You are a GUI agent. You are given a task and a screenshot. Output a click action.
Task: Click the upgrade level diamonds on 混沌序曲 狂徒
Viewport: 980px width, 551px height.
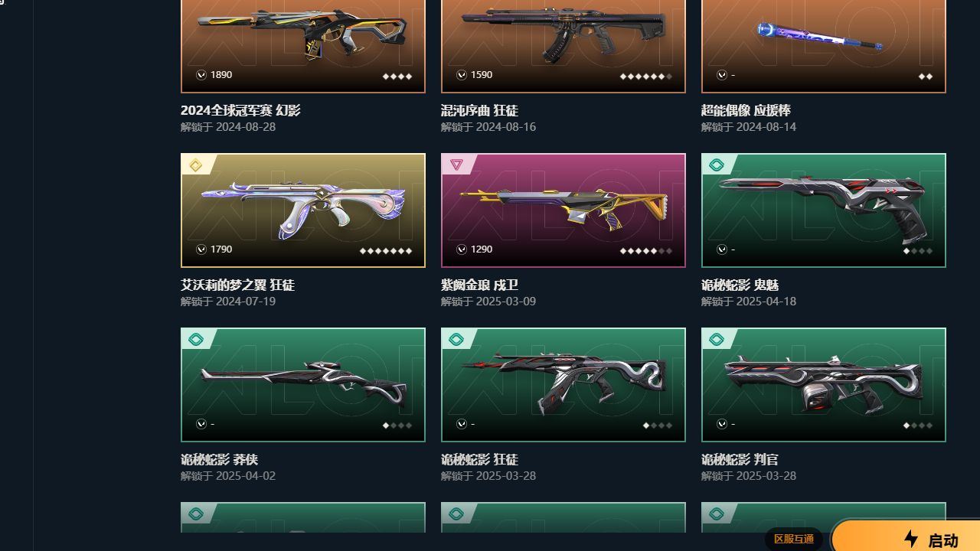tap(646, 76)
